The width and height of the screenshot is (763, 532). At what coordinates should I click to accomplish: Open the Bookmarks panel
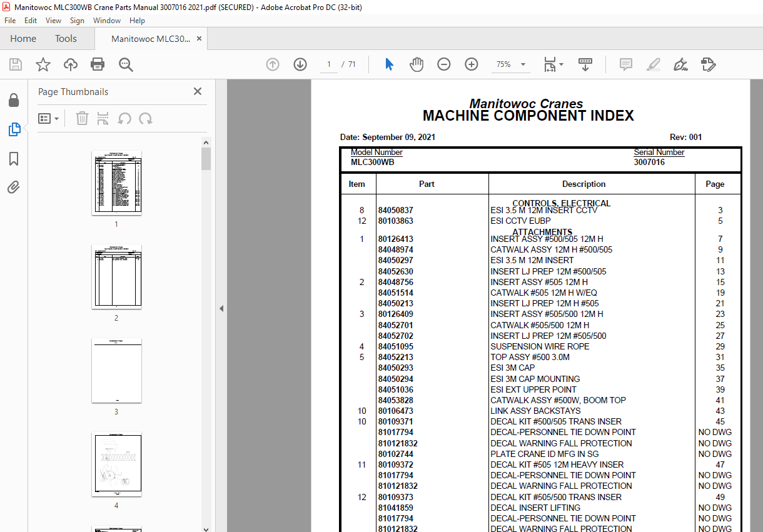click(x=14, y=159)
